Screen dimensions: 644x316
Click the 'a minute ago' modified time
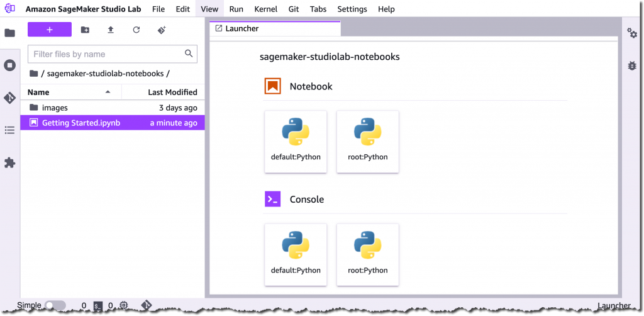click(174, 123)
